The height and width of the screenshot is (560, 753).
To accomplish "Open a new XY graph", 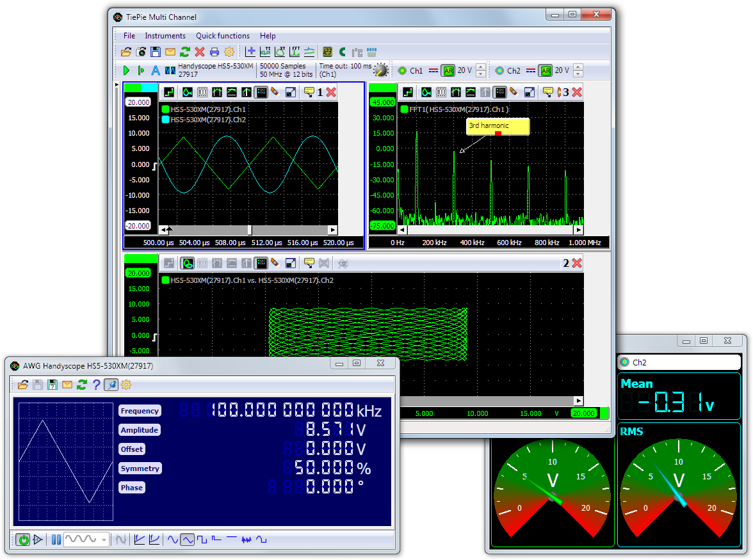I will pos(279,52).
